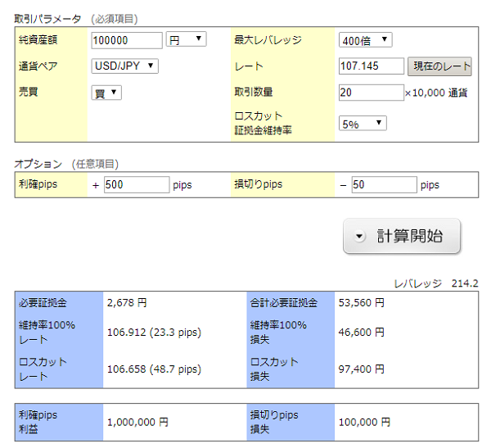The width and height of the screenshot is (491, 448).
Task: Open the 円 currency dropdown
Action: [186, 39]
